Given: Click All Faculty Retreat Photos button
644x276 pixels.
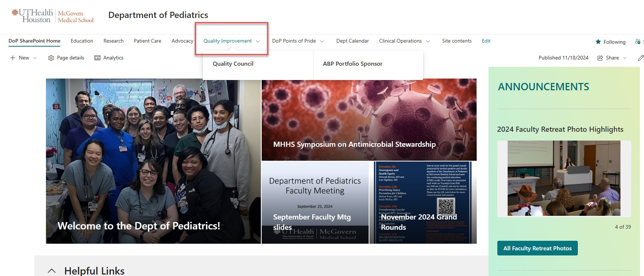Looking at the screenshot, I should point(537,248).
